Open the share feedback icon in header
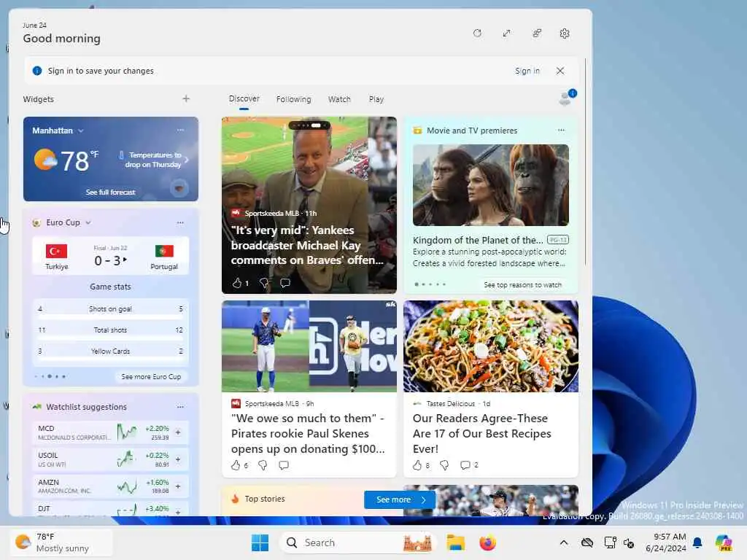Screen dimensions: 747x560 point(536,34)
